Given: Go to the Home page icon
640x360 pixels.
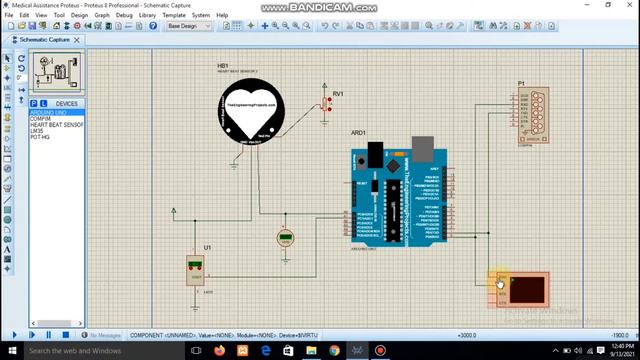Looking at the screenshot, I should (x=56, y=26).
